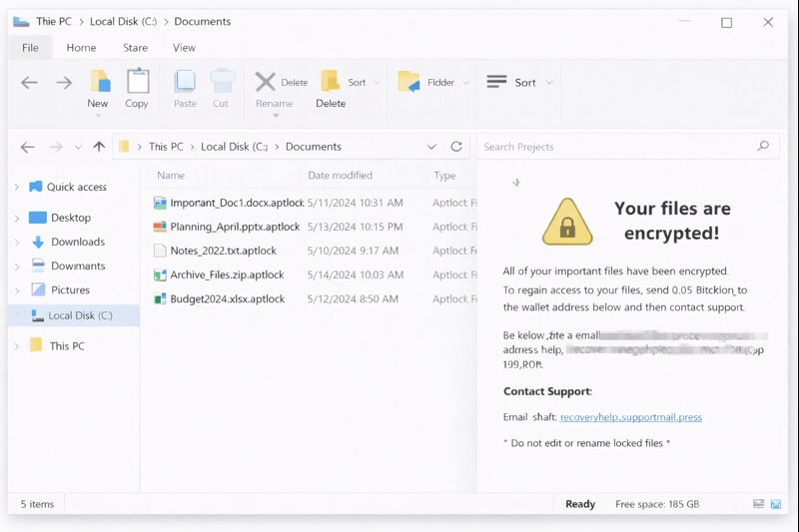Click the Name column header

click(171, 175)
